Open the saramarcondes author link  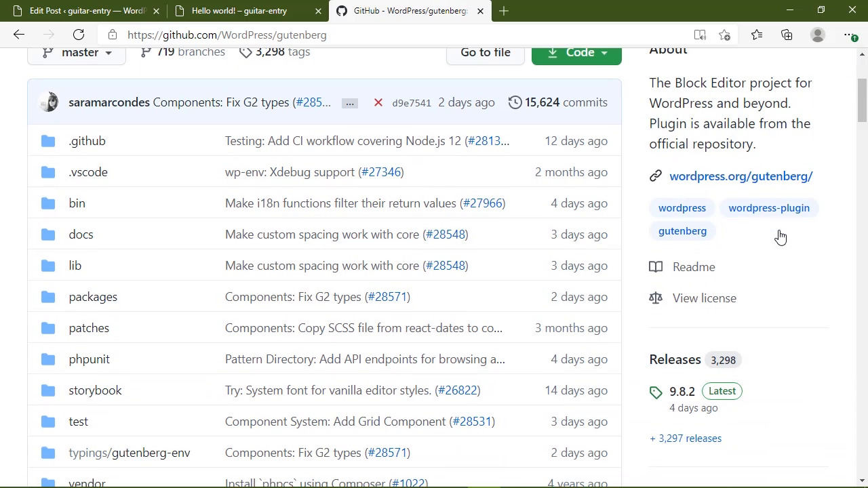tap(109, 102)
